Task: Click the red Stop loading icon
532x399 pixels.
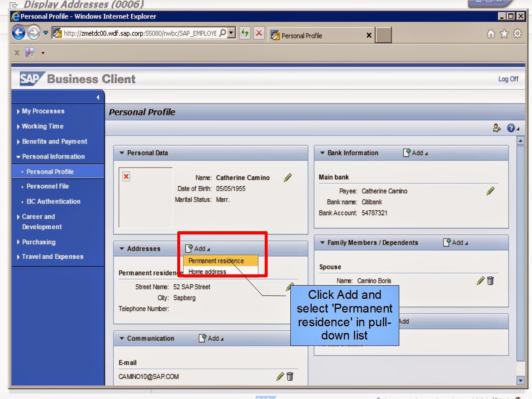Action: coord(259,33)
